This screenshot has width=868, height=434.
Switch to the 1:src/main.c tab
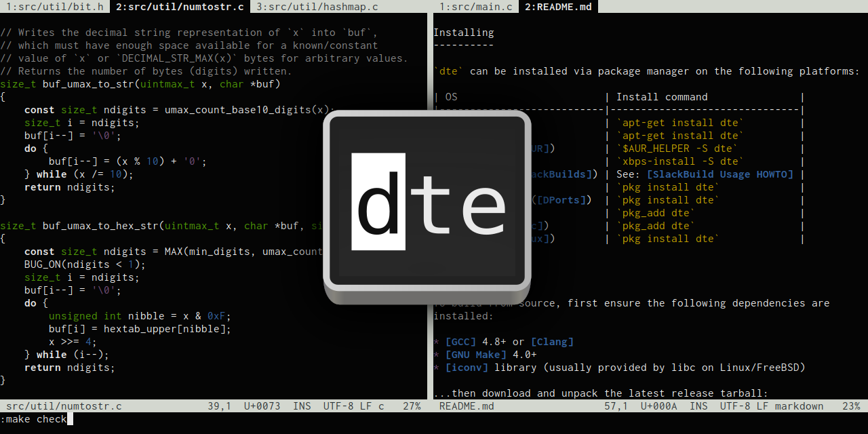(x=476, y=7)
